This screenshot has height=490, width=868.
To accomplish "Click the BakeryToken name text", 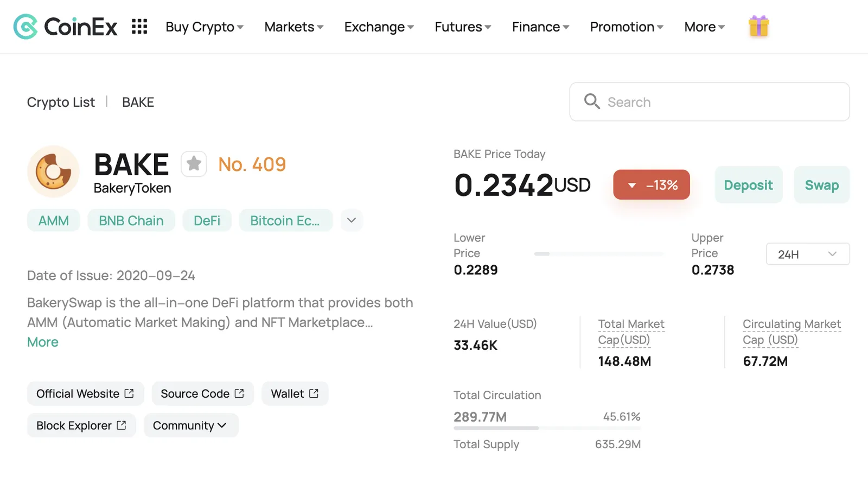I will [132, 188].
